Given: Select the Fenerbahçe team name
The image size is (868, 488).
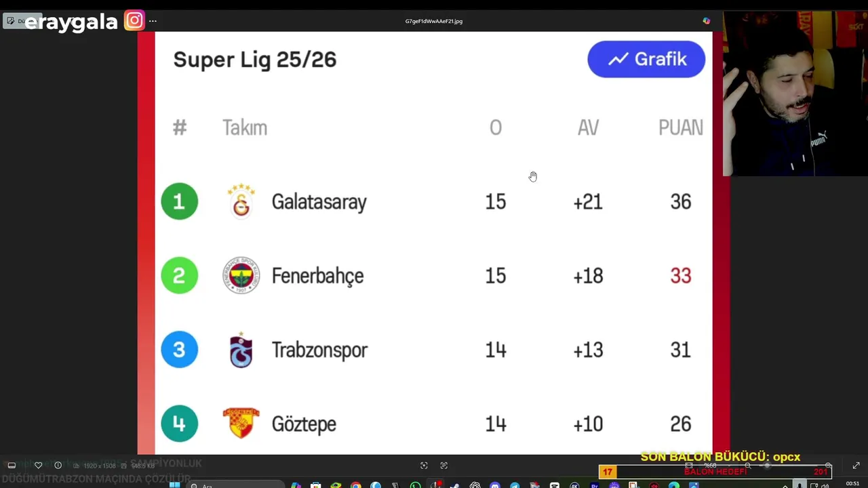Looking at the screenshot, I should coord(317,276).
